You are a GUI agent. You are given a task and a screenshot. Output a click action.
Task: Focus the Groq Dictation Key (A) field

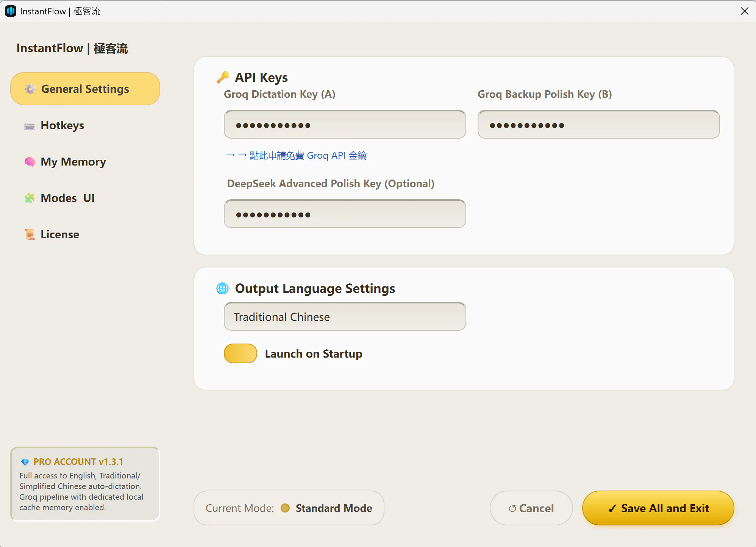pos(345,125)
